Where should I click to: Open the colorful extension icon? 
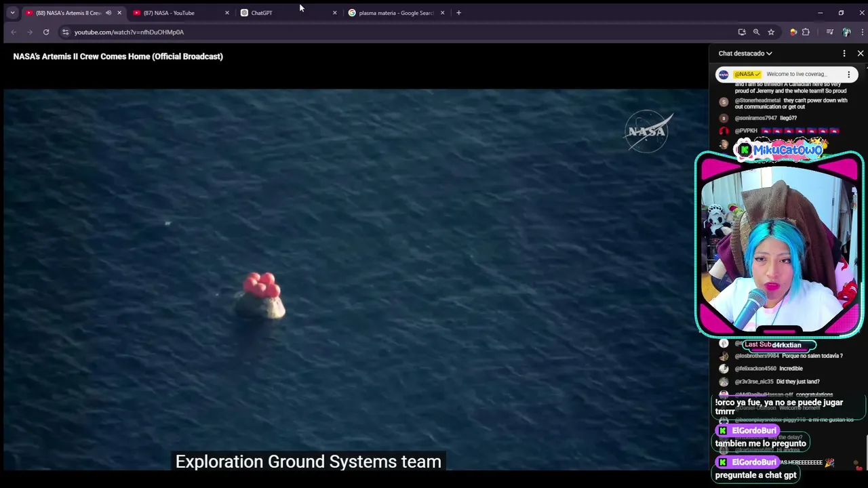pyautogui.click(x=793, y=32)
